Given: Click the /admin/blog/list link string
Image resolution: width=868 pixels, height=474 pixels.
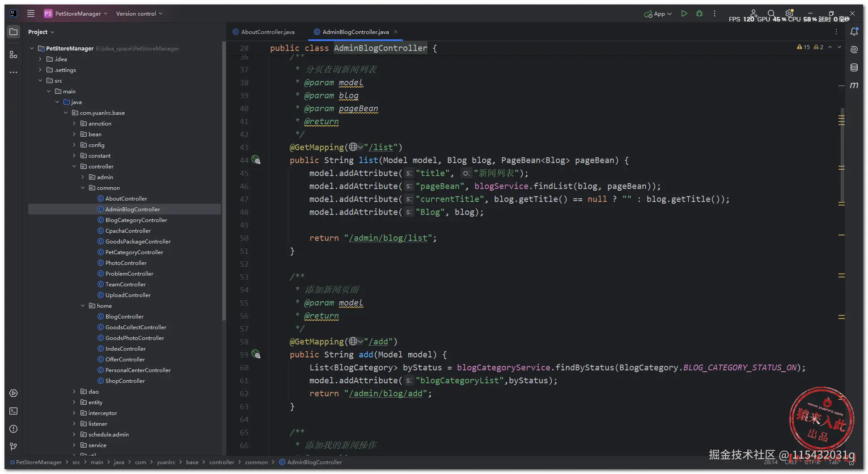Looking at the screenshot, I should click(x=388, y=238).
